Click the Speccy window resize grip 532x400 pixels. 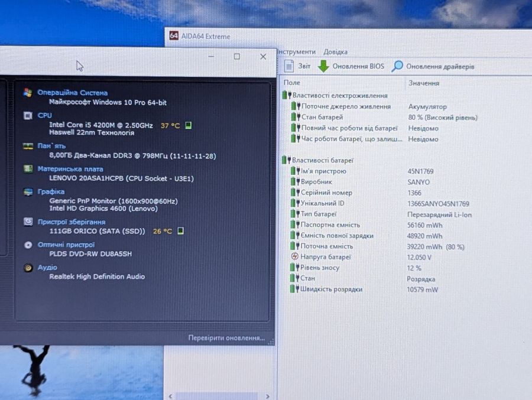271,342
